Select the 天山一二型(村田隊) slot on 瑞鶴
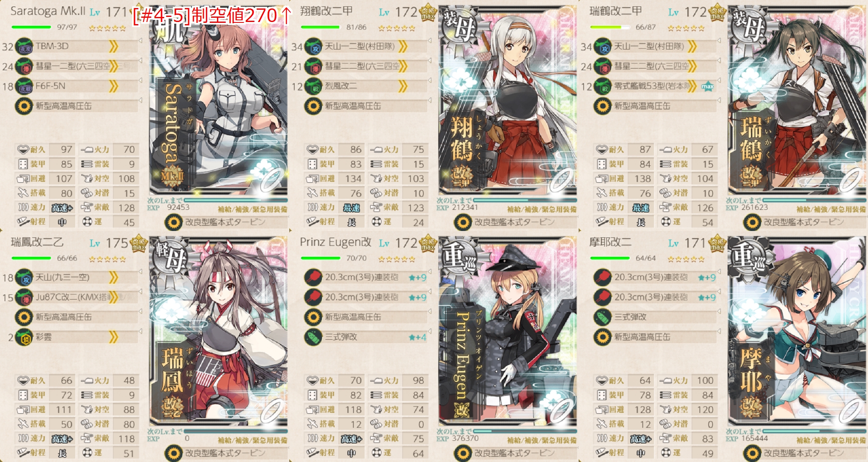Image resolution: width=868 pixels, height=462 pixels. pyautogui.click(x=655, y=47)
